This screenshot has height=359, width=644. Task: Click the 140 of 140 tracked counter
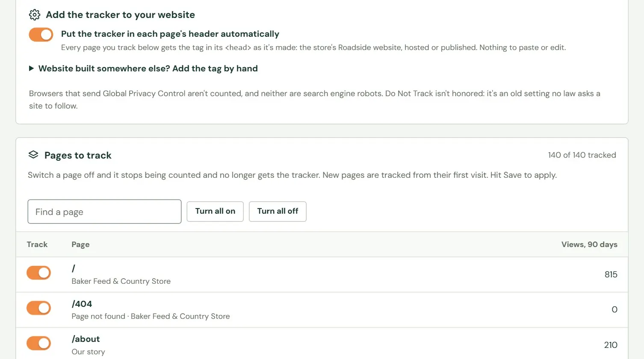582,155
